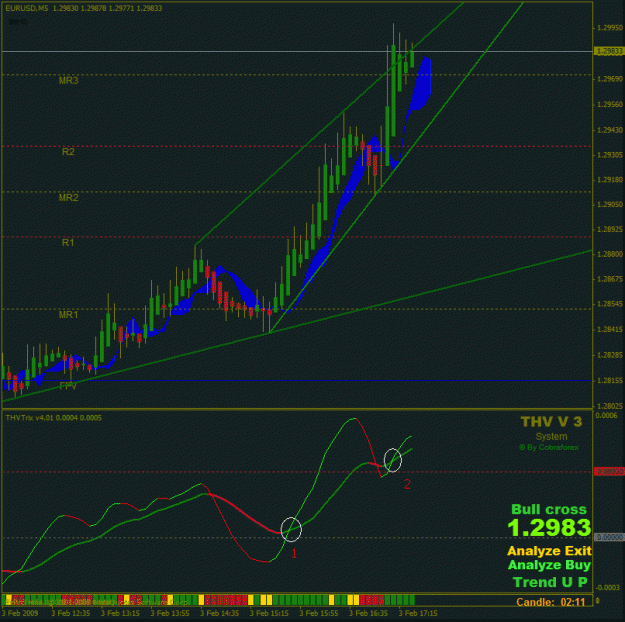Click the THV V 3 title text
Viewport: 625px width, 622px height.
tap(551, 422)
